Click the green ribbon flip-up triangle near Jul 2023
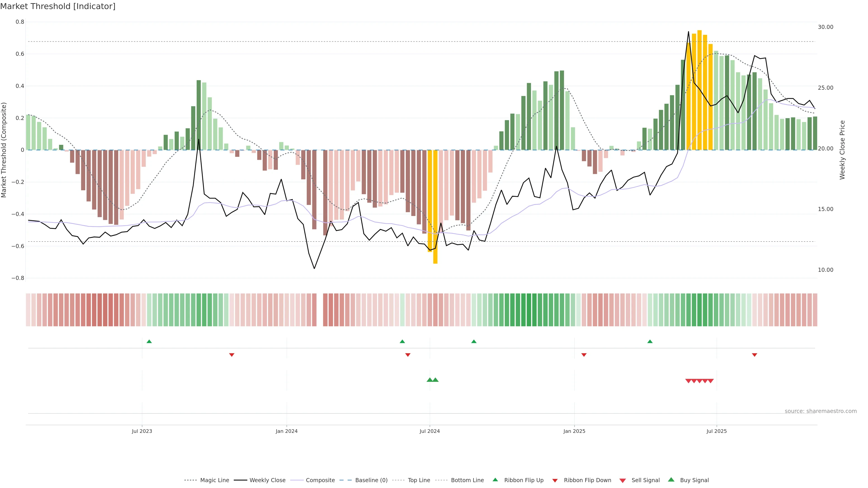The height and width of the screenshot is (488, 868). click(149, 342)
